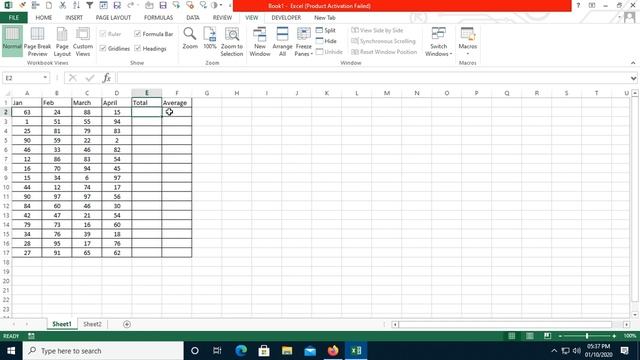The width and height of the screenshot is (640, 360).
Task: Open the Name Box dropdown arrow
Action: click(45, 78)
